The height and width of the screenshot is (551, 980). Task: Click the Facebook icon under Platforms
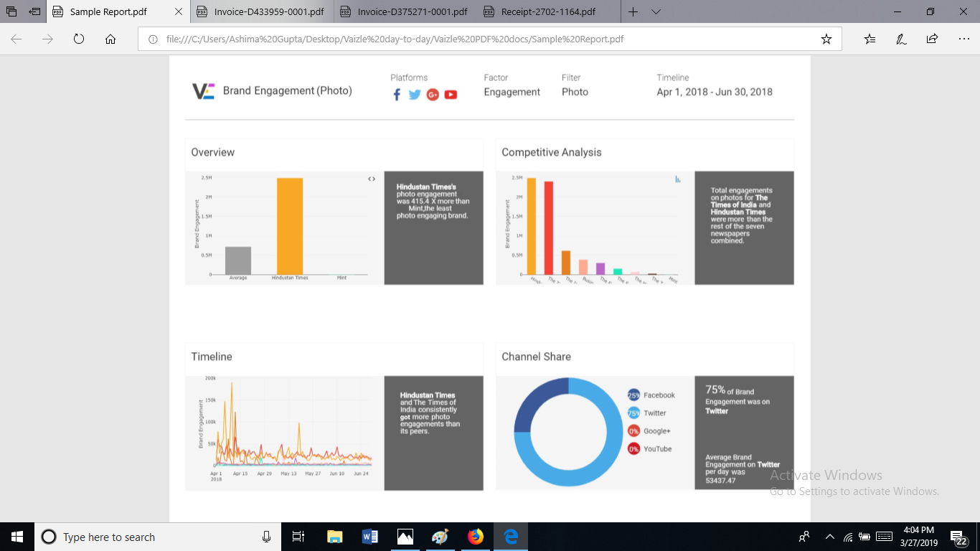tap(397, 95)
